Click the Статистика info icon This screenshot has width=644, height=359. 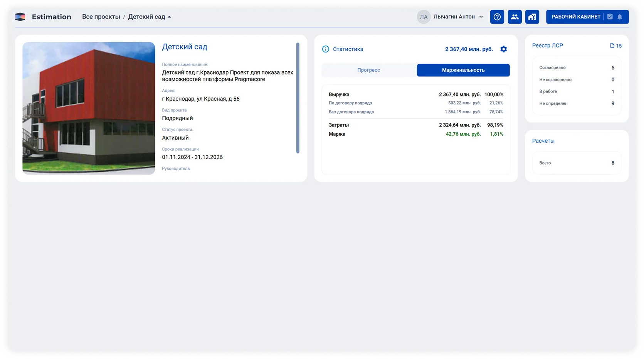click(326, 49)
